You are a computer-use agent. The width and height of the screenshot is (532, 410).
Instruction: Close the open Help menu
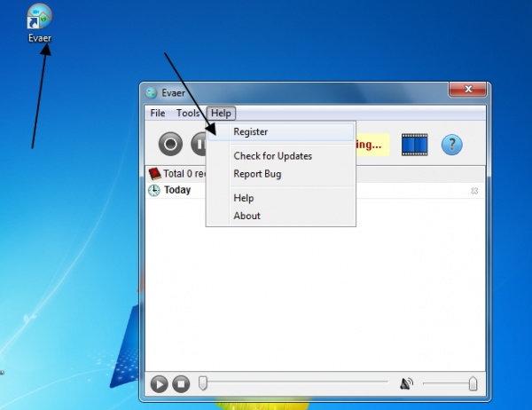[221, 113]
